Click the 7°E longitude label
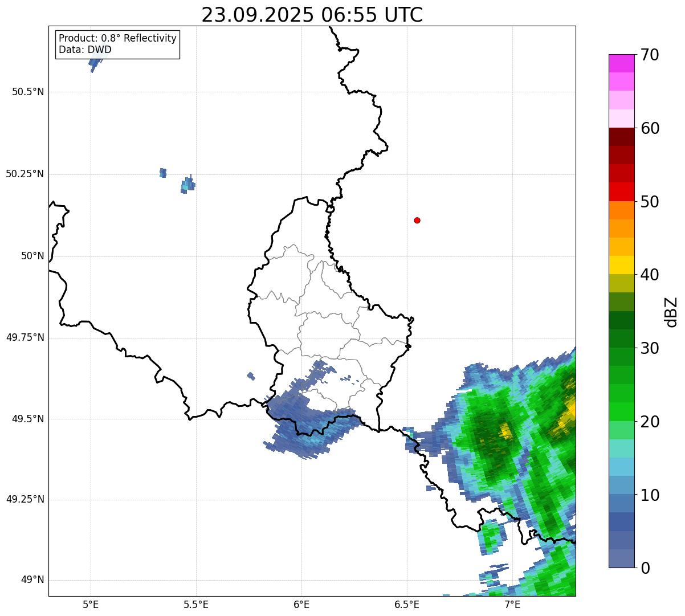Viewport: 685px width, 616px height. (512, 604)
